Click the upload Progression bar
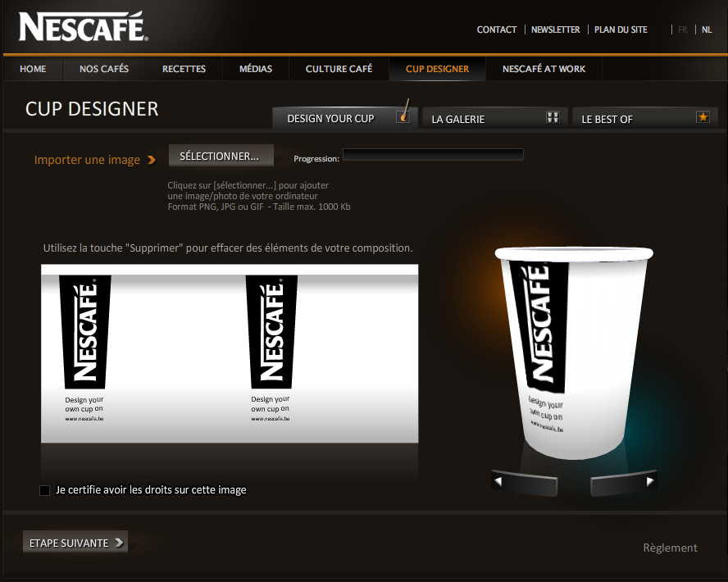 tap(433, 155)
